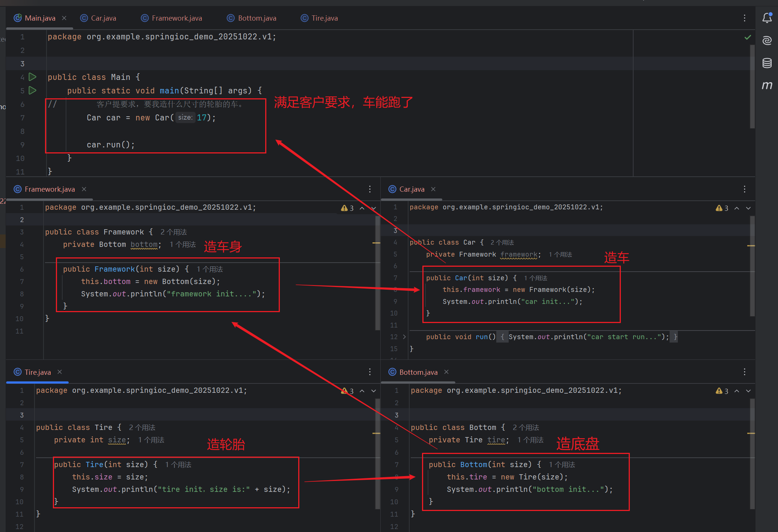Open the AI assistant spiral icon
778x532 pixels.
pyautogui.click(x=767, y=40)
